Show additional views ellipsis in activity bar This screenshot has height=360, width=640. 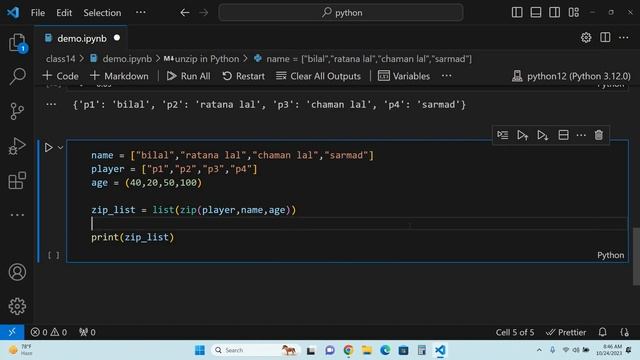point(17,215)
